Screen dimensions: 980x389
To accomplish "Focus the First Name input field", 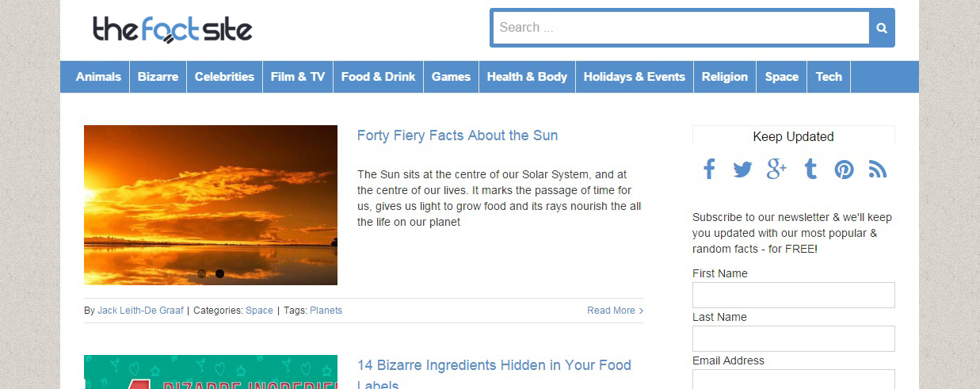I will pos(793,295).
